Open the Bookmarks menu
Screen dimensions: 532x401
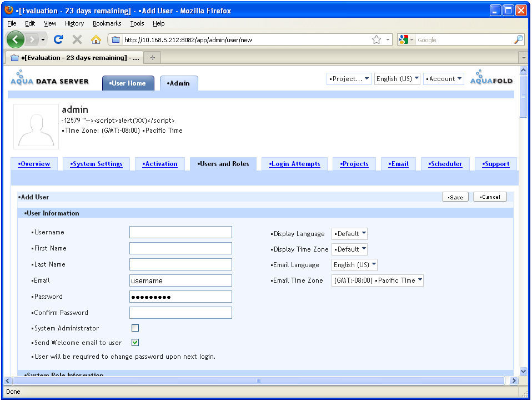(x=107, y=23)
